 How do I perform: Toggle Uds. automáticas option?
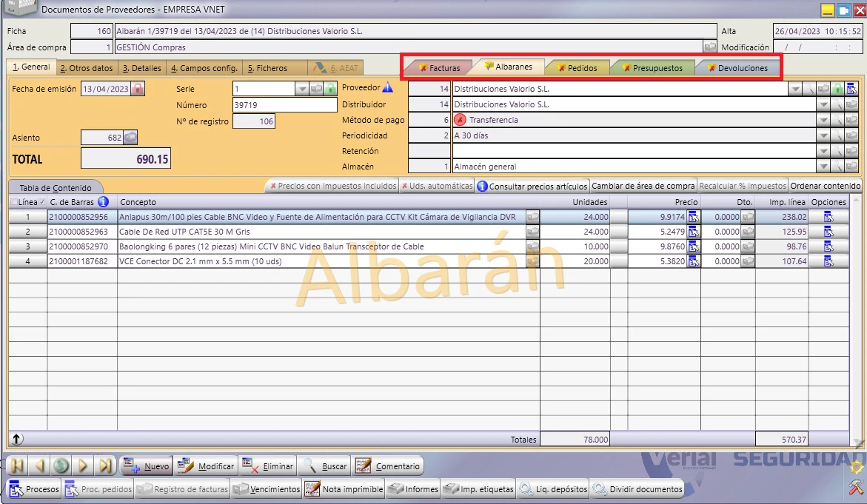click(x=437, y=187)
